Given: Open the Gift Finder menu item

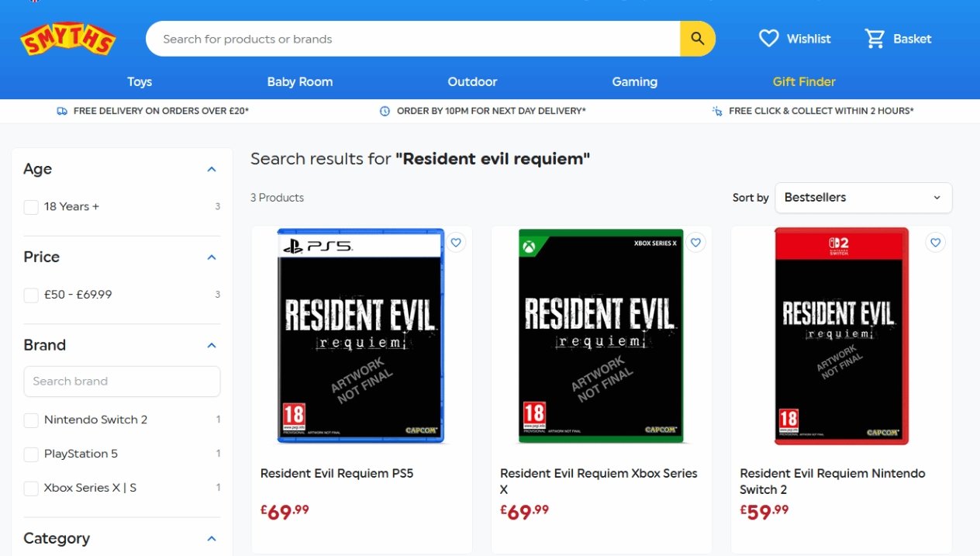Looking at the screenshot, I should pyautogui.click(x=804, y=81).
